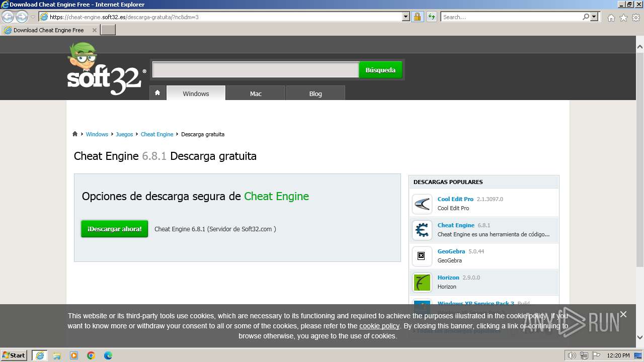Open the Favorites star icon
Screen dimensions: 644x362
point(623,18)
